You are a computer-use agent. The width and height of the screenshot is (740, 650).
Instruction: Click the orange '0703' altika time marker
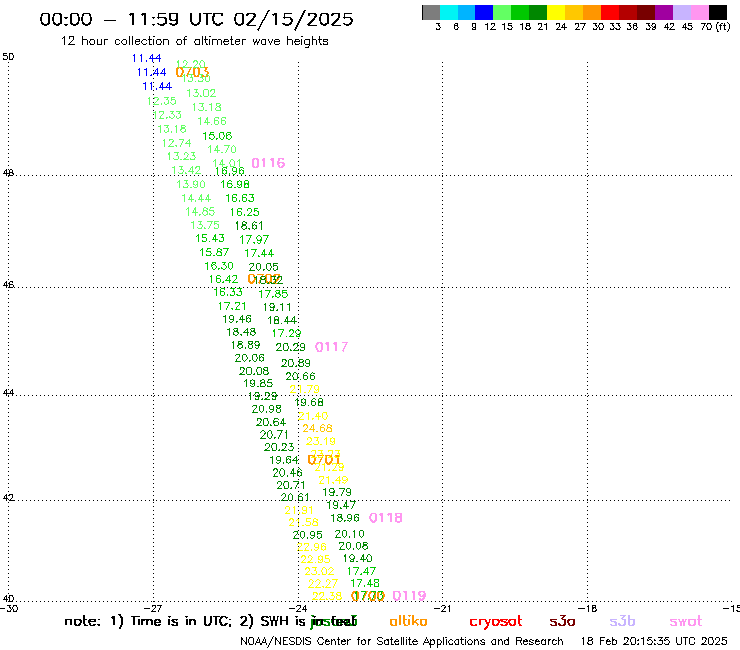point(192,72)
